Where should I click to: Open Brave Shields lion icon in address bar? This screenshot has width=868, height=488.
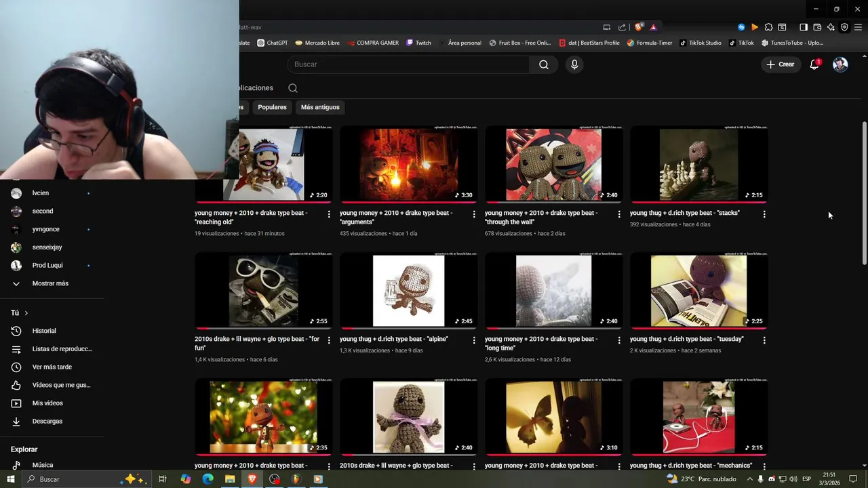coord(639,27)
